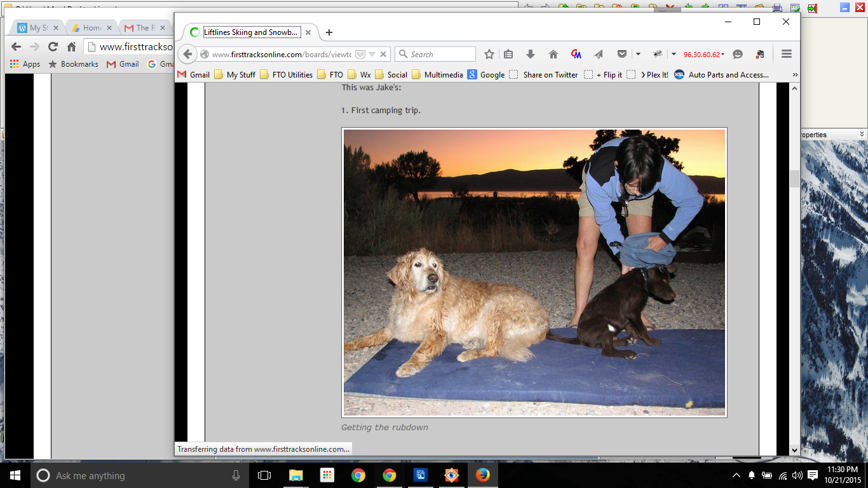Open a new Firefox tab with plus button
The height and width of the screenshot is (488, 868).
[329, 32]
